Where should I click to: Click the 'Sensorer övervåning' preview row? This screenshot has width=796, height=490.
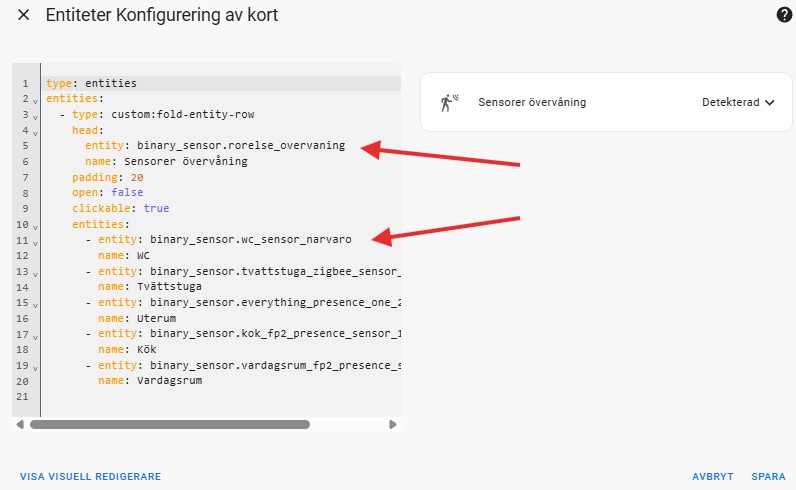point(606,103)
